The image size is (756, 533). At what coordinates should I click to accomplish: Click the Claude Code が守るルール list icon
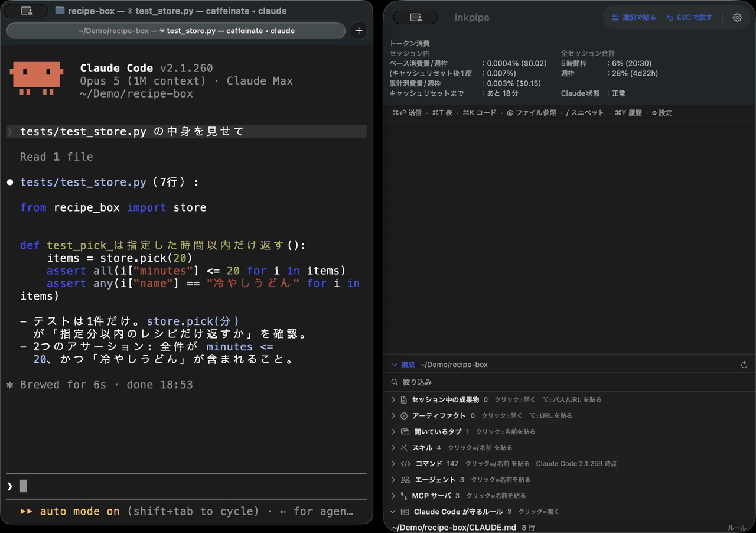click(x=405, y=512)
